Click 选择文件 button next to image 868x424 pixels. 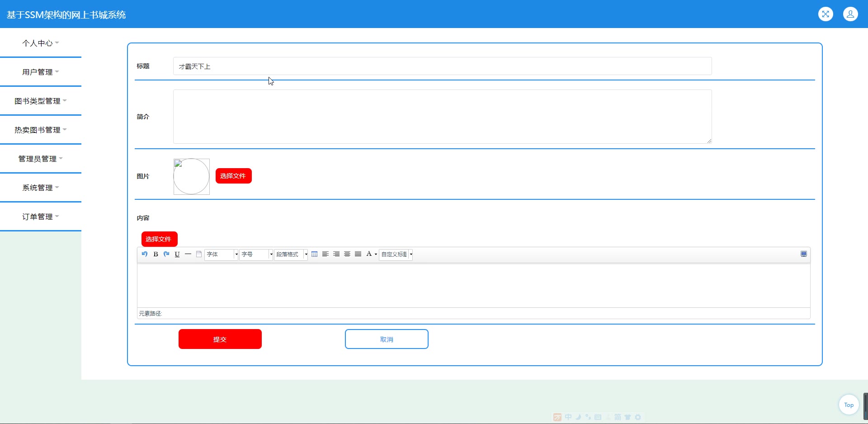[x=233, y=176]
